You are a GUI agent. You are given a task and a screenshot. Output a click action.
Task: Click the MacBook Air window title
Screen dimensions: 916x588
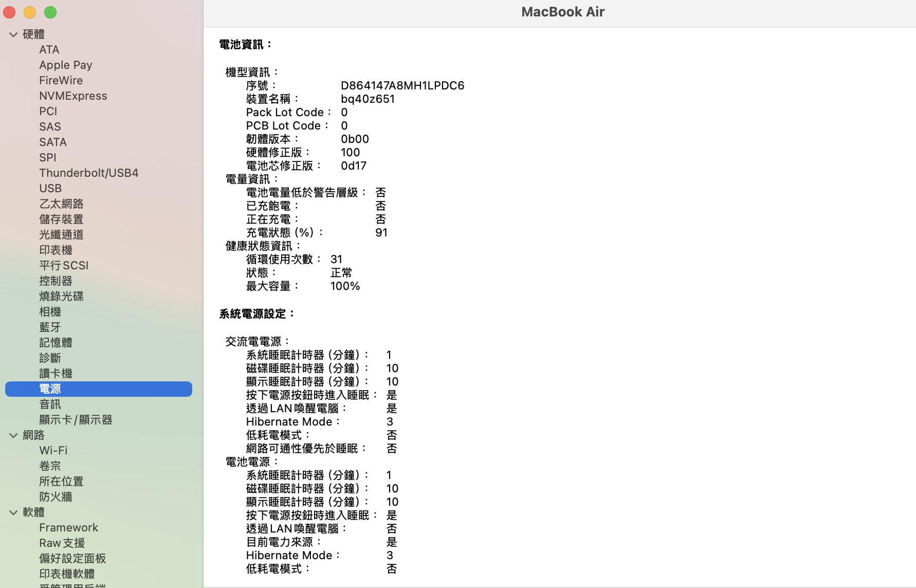563,12
